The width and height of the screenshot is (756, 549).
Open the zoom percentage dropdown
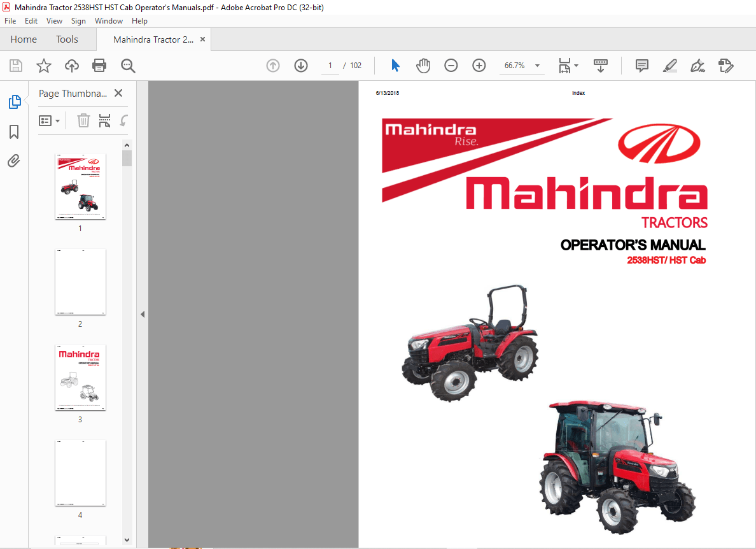coord(537,65)
